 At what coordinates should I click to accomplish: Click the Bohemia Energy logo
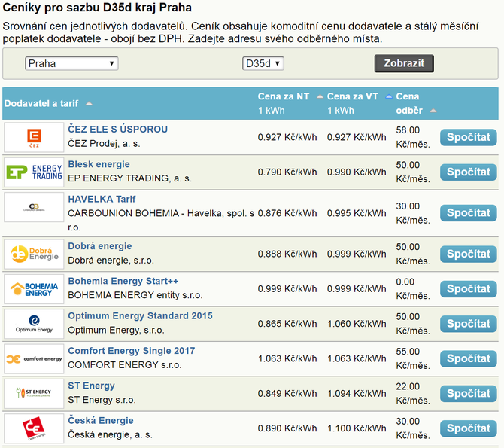point(34,289)
